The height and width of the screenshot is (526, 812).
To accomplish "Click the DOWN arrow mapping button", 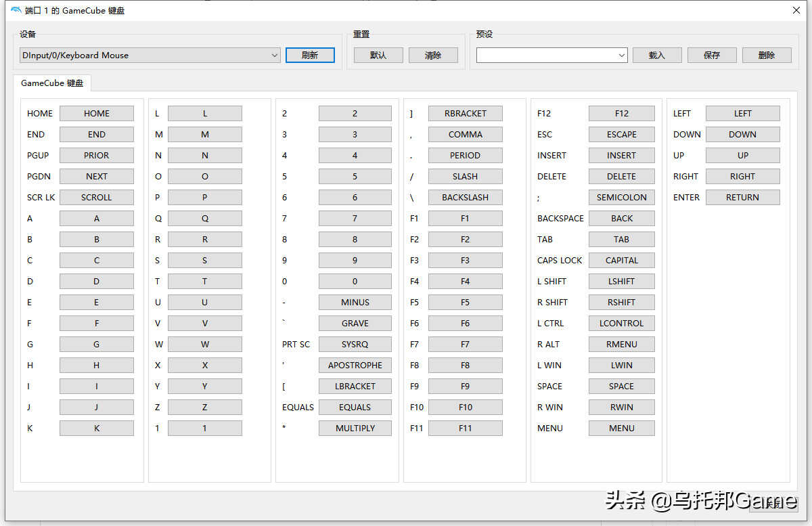I will point(743,135).
